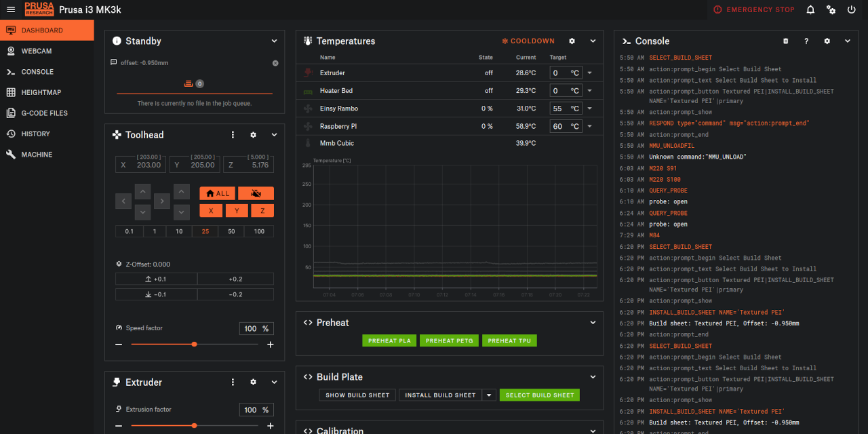Open the Install Build Sheet dropdown arrow

[489, 395]
